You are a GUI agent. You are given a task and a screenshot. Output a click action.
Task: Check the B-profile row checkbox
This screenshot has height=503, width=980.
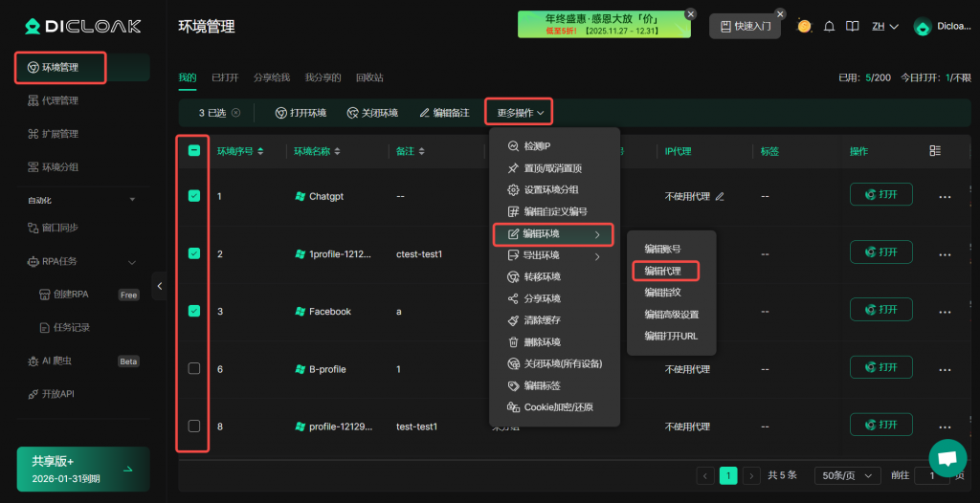194,368
